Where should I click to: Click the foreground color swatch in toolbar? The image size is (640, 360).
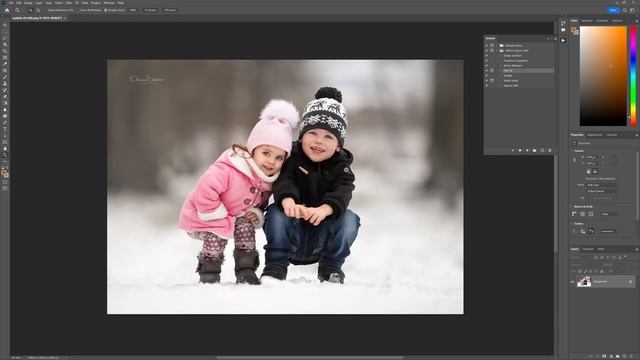click(4, 173)
